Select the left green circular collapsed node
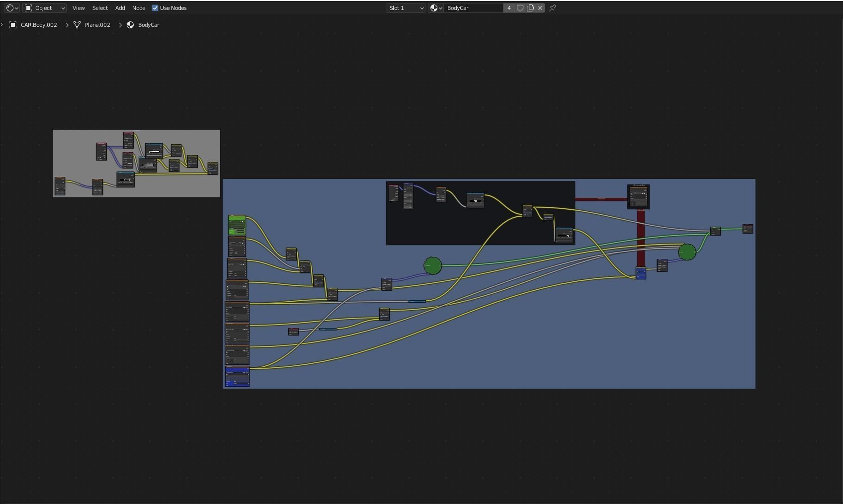The image size is (843, 504). [x=433, y=266]
